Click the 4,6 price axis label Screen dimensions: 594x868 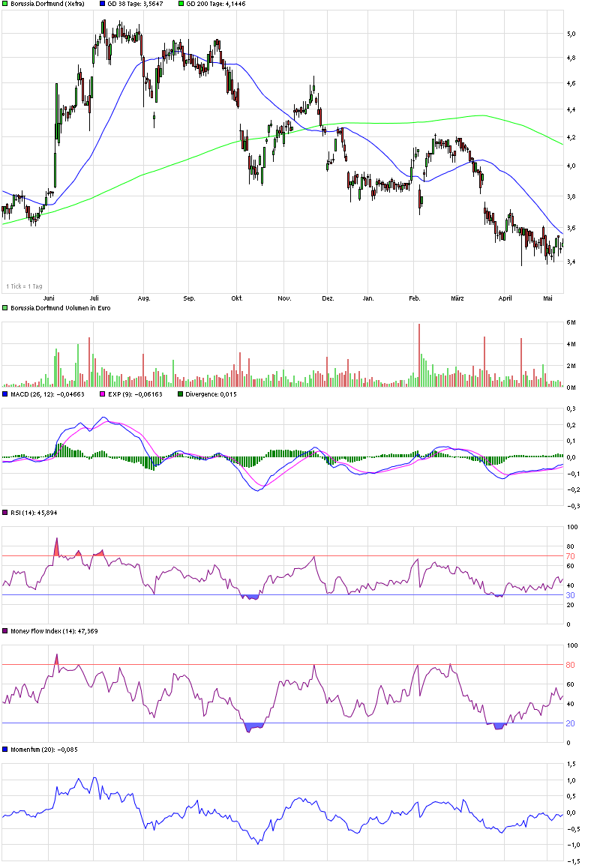[571, 84]
